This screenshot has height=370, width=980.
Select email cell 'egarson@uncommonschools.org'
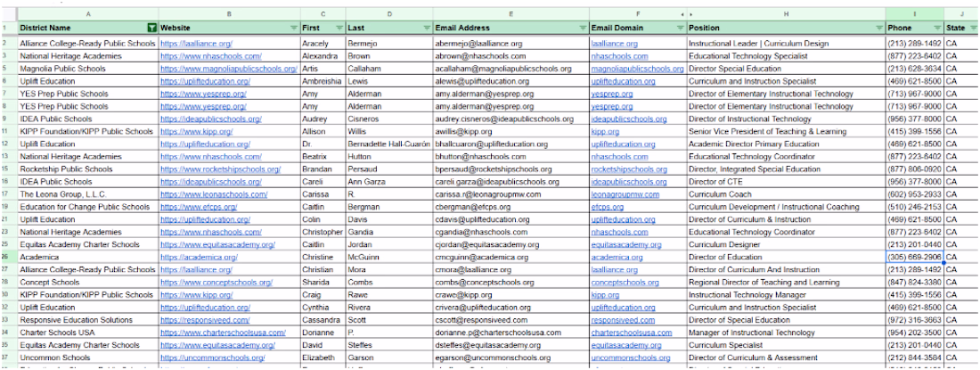click(x=511, y=358)
